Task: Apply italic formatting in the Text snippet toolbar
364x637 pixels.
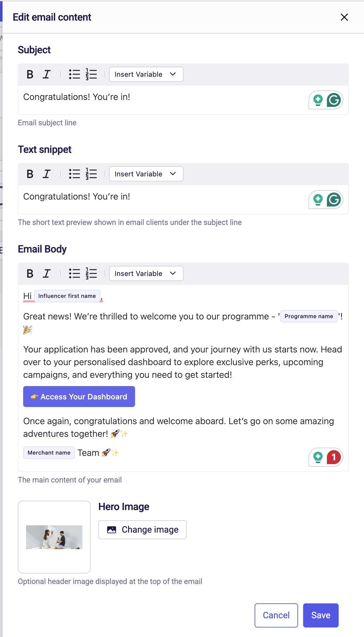Action: 46,174
